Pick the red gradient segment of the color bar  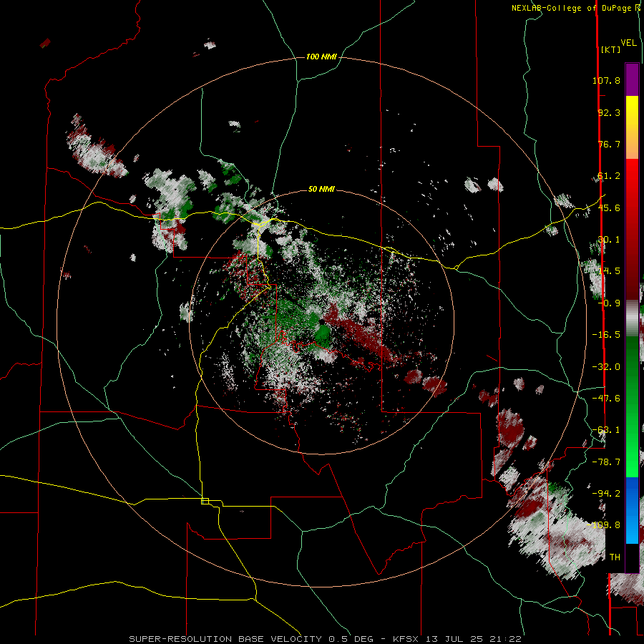pos(632,229)
